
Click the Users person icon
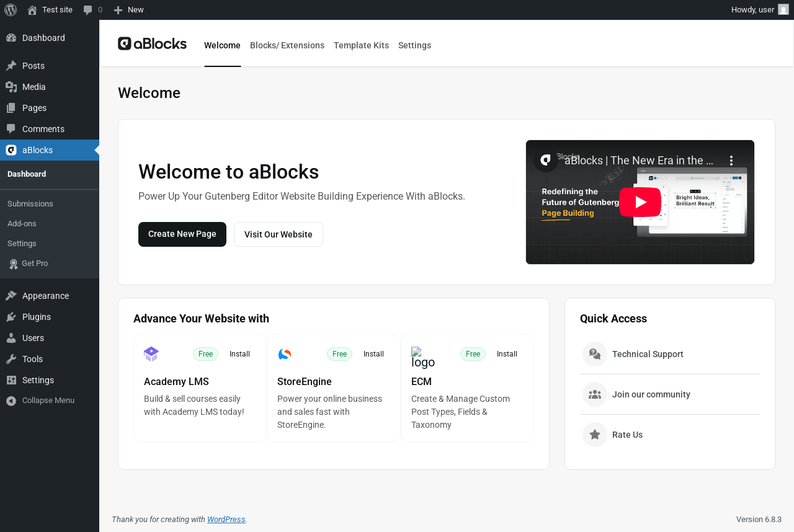[x=11, y=338]
